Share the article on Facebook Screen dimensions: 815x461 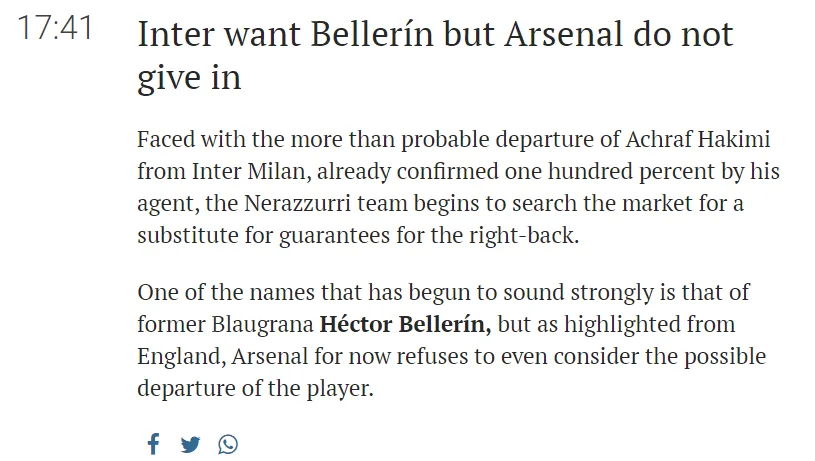tap(153, 444)
